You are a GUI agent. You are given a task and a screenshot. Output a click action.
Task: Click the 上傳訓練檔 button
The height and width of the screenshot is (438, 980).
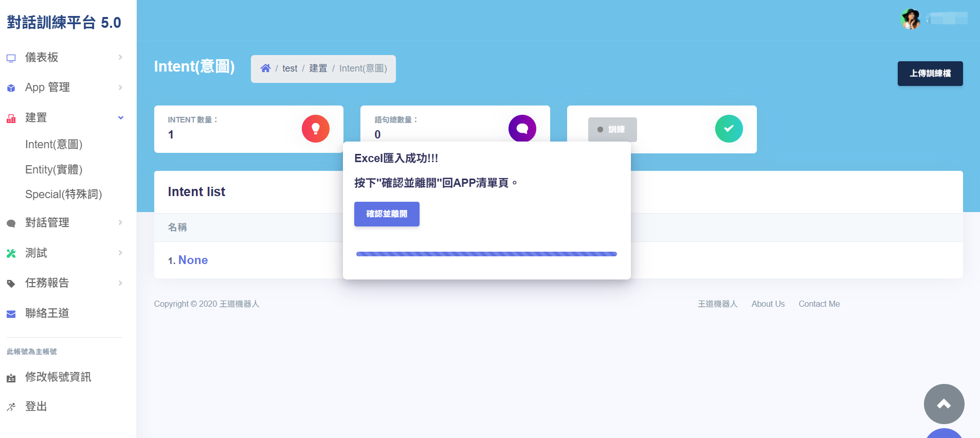coord(930,74)
